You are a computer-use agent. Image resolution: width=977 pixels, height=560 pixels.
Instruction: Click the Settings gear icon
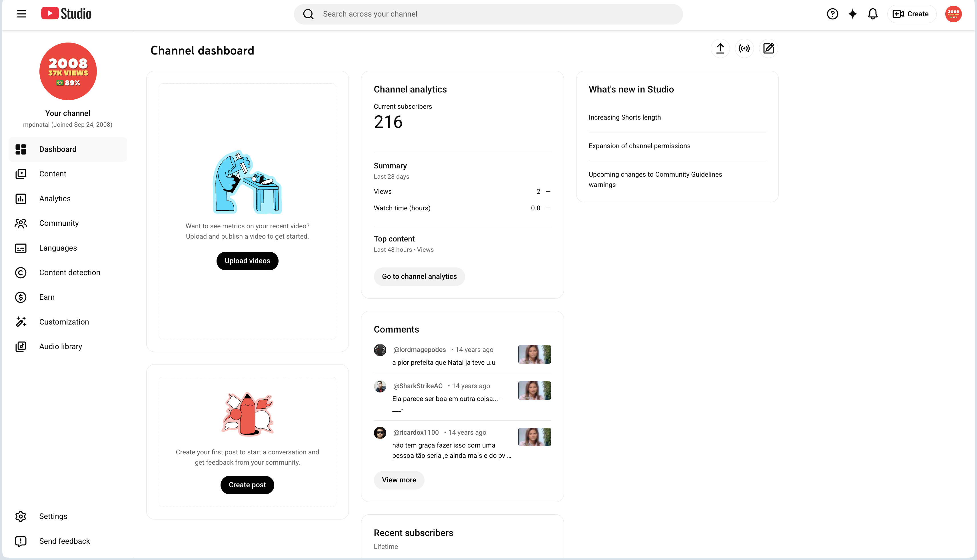(21, 516)
